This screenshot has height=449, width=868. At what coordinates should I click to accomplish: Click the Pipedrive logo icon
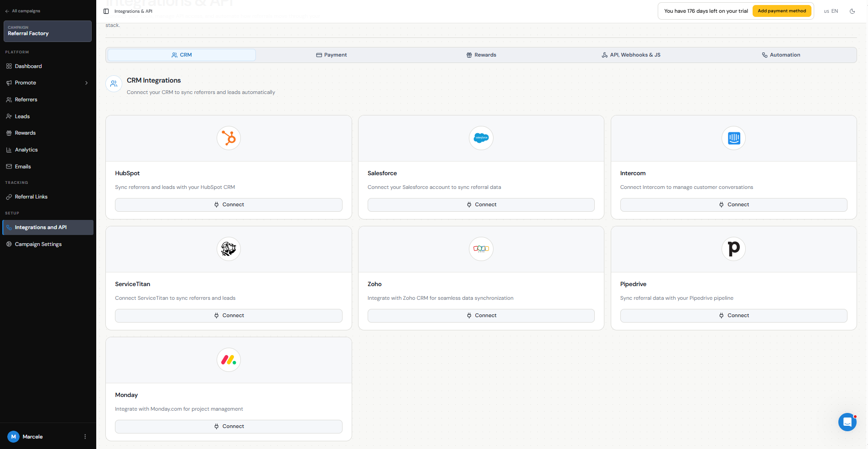(733, 249)
